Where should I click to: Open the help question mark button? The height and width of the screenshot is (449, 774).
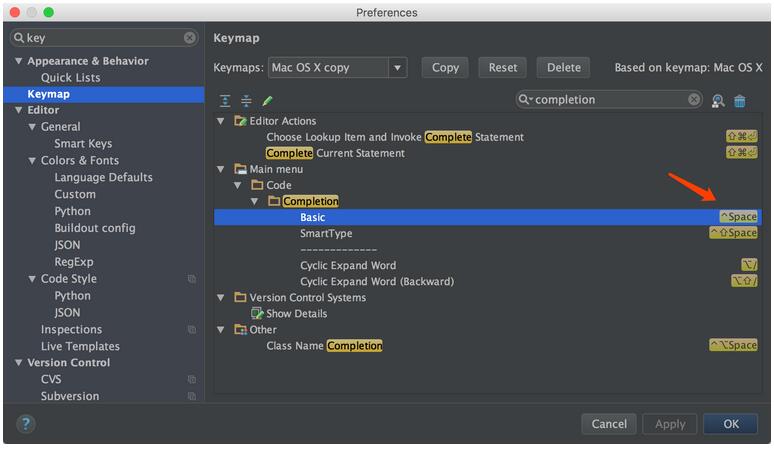coord(26,423)
